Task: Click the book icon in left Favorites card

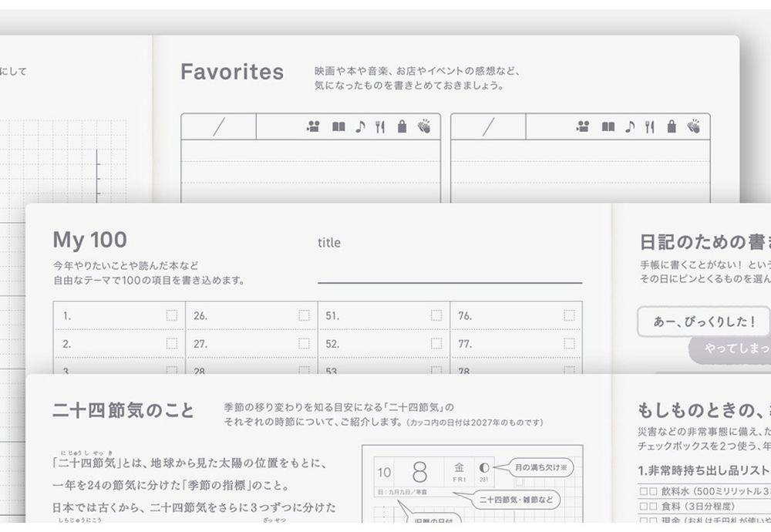Action: [x=338, y=127]
